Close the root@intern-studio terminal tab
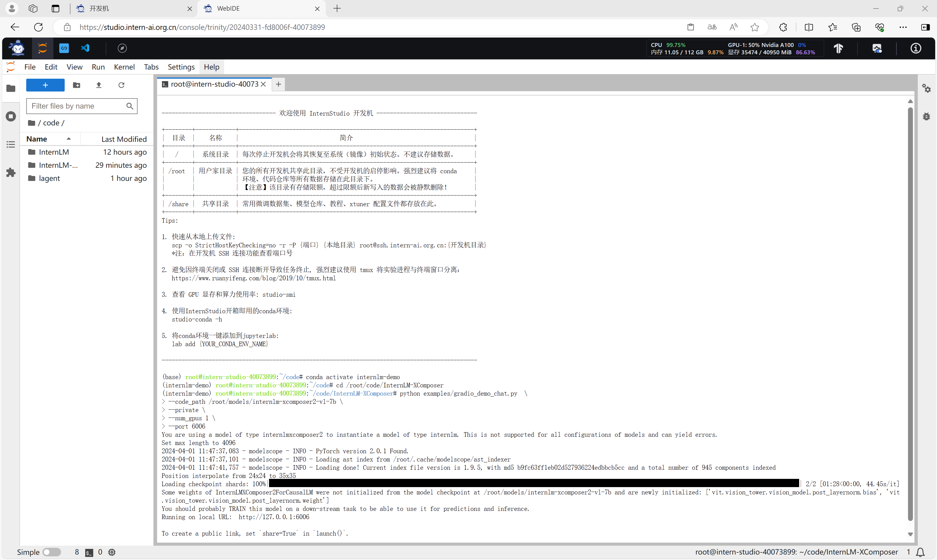The height and width of the screenshot is (560, 937). [x=264, y=84]
